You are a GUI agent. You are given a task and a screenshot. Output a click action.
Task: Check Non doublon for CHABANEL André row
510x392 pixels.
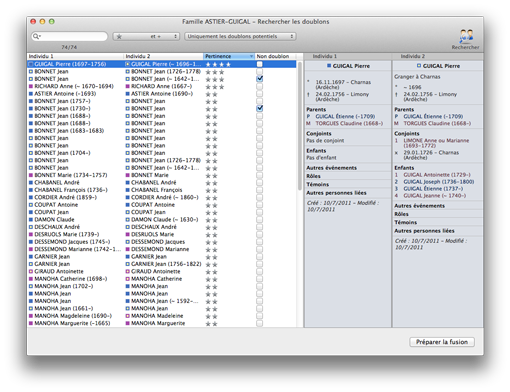260,183
